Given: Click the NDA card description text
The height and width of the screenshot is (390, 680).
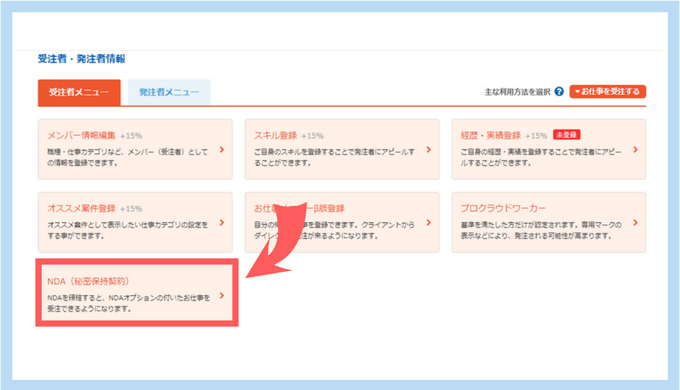Looking at the screenshot, I should tap(128, 303).
